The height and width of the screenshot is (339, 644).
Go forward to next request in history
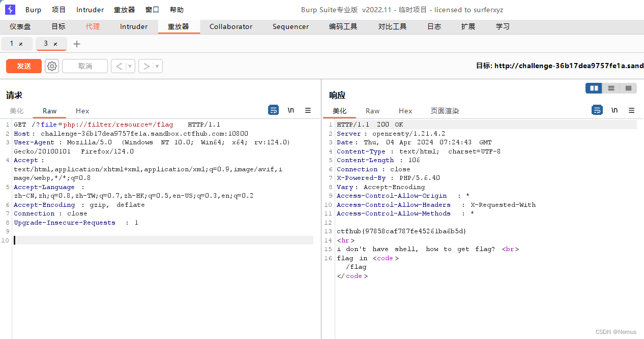coord(147,66)
